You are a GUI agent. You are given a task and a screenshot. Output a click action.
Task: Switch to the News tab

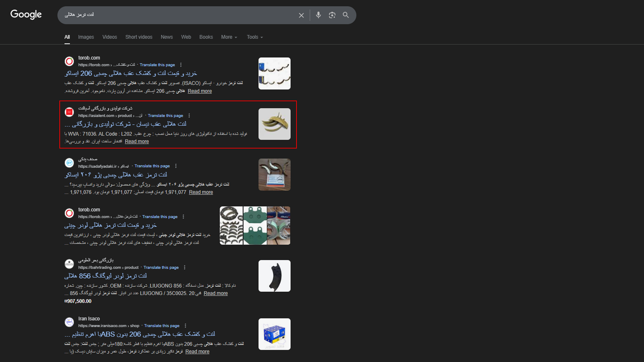click(167, 37)
